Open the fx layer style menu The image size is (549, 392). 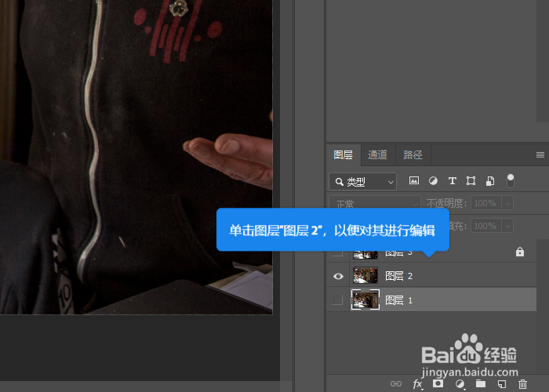(417, 384)
